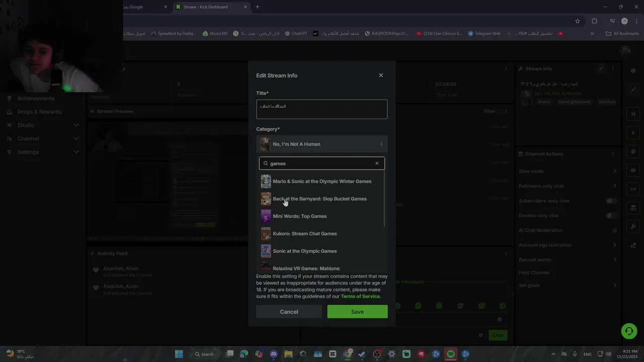Click the chat bubble icon in right rail

[633, 170]
